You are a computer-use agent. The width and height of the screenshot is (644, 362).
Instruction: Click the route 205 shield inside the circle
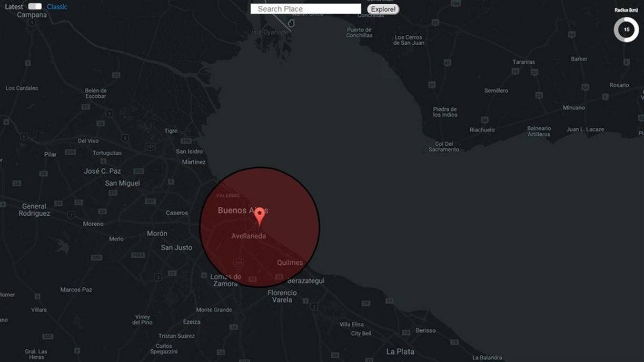[239, 263]
